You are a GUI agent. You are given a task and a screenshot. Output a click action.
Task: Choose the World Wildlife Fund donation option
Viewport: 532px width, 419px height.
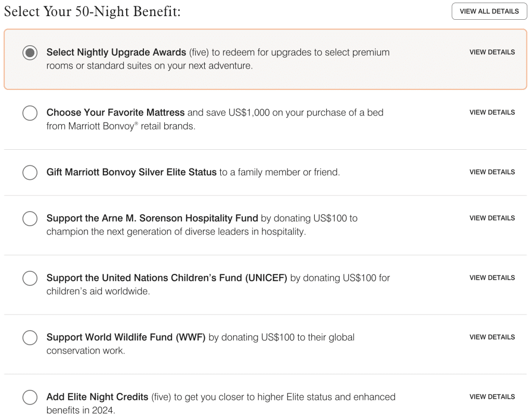(30, 337)
